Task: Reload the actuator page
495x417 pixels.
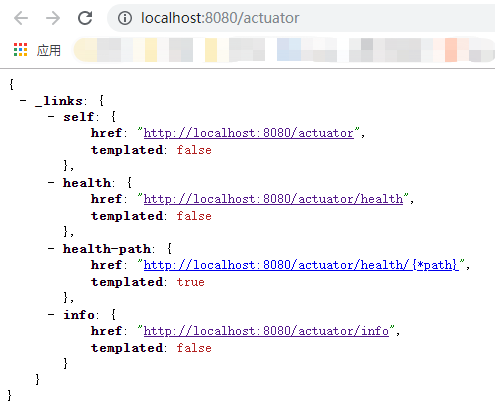Action: tap(85, 18)
